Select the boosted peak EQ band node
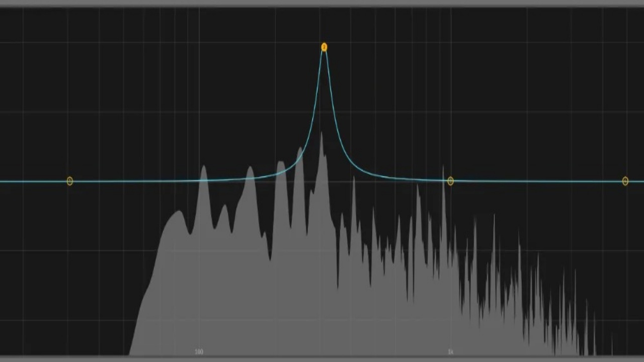Viewport: 644px width, 362px height. pyautogui.click(x=324, y=47)
